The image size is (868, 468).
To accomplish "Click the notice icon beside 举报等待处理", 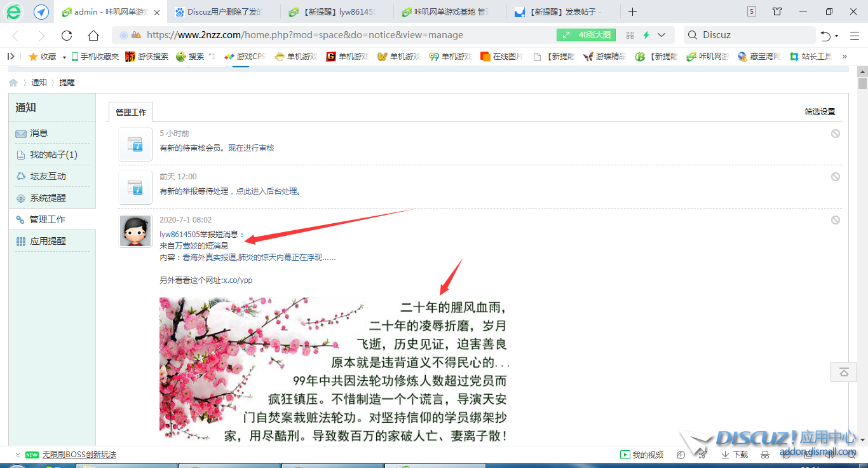I will click(x=135, y=188).
